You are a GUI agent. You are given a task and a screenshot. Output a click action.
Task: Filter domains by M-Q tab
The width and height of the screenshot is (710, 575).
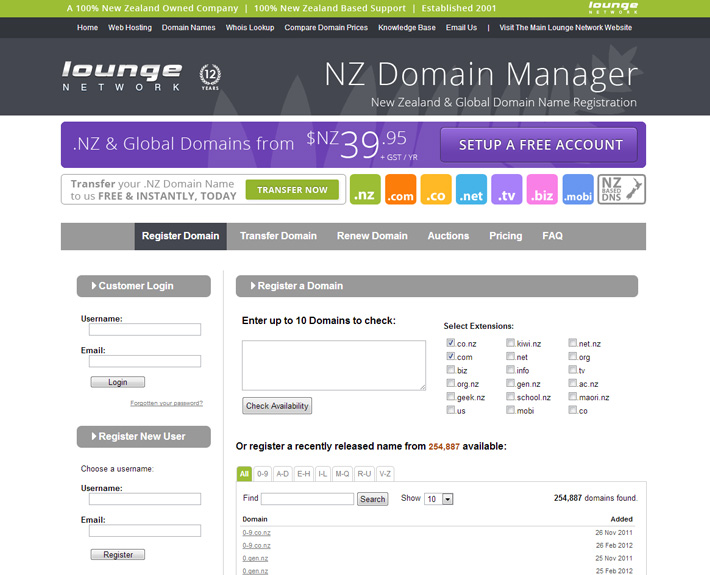coord(342,474)
